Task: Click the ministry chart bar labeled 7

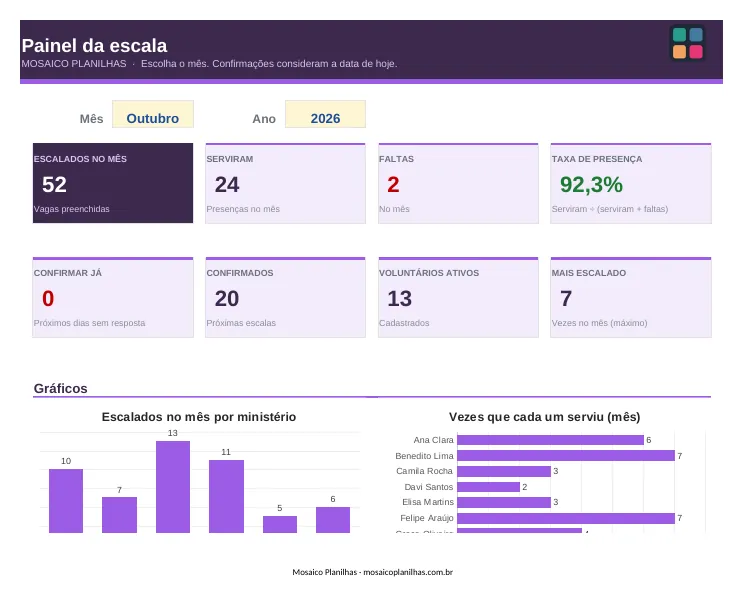Action: (x=119, y=515)
